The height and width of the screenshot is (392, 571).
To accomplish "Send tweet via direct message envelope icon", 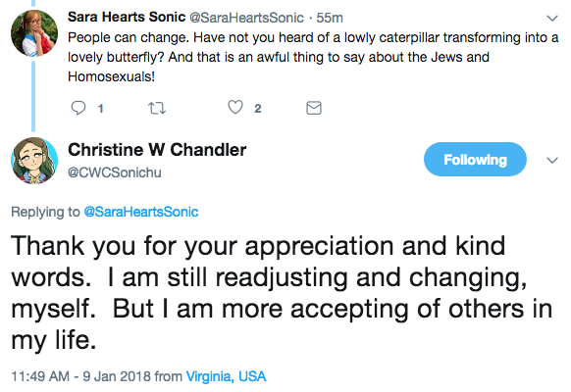I will (314, 108).
